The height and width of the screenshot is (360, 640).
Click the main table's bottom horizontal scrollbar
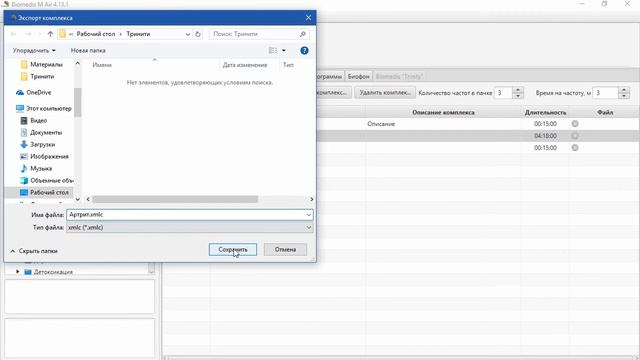tap(401, 358)
